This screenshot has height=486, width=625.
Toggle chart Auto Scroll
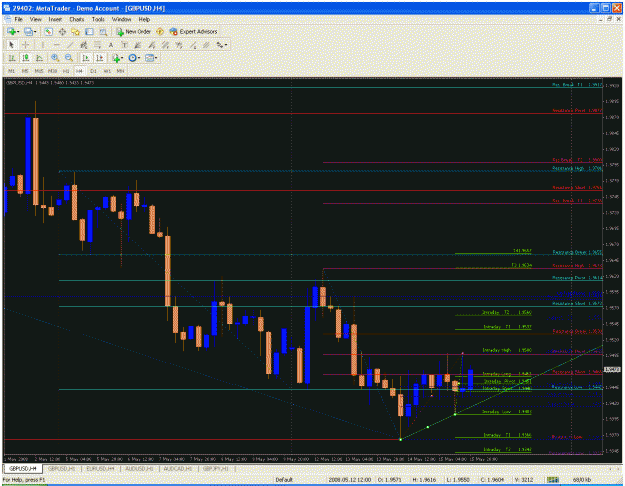[x=86, y=58]
